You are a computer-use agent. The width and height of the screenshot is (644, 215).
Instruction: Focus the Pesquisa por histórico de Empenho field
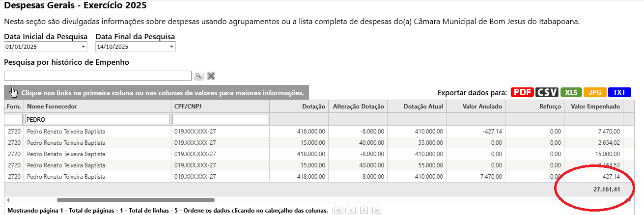pyautogui.click(x=98, y=76)
